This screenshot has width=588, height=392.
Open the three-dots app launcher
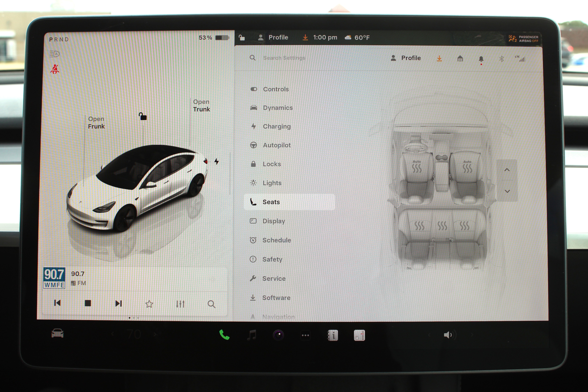[305, 335]
